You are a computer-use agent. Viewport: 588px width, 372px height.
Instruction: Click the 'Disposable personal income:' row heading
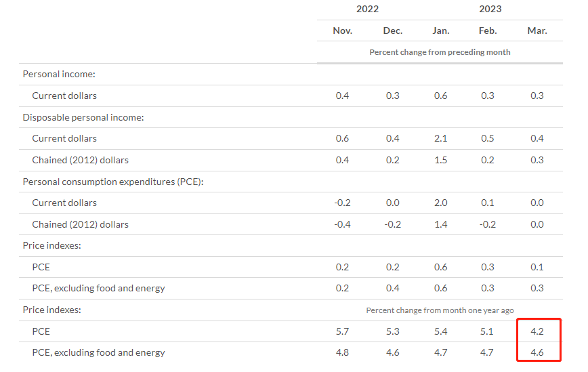83,117
